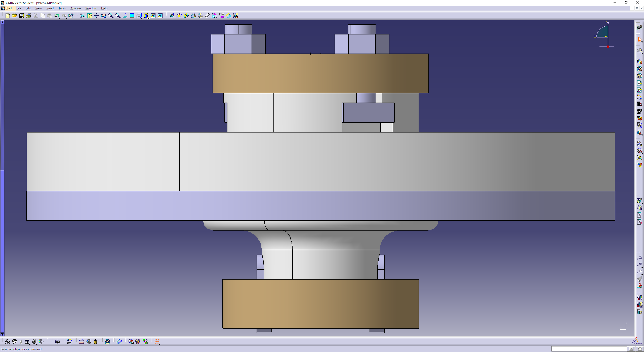
Task: Select the Fit All In tool
Action: 90,16
